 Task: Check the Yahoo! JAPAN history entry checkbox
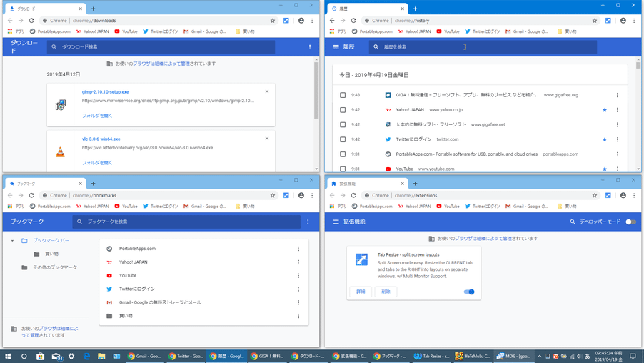coord(343,110)
